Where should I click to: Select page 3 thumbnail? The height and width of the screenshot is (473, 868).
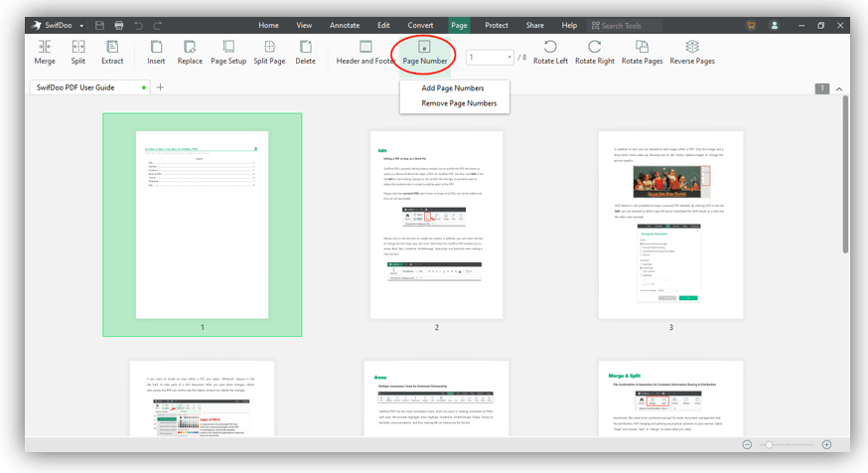point(671,225)
